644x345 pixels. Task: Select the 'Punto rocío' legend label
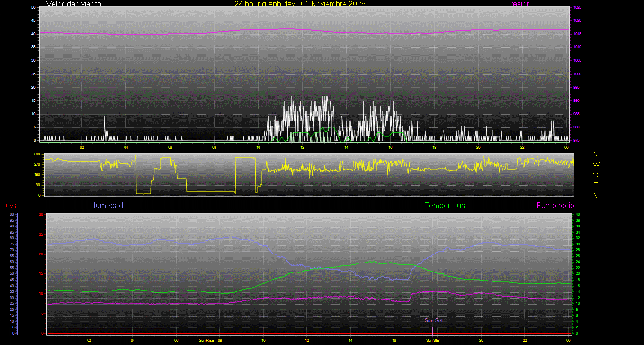click(x=555, y=205)
